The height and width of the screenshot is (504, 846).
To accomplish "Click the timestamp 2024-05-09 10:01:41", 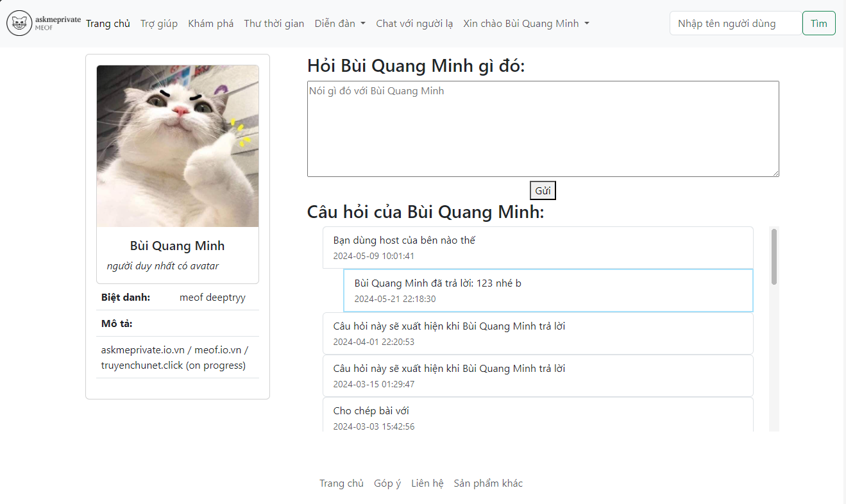I will coord(373,256).
